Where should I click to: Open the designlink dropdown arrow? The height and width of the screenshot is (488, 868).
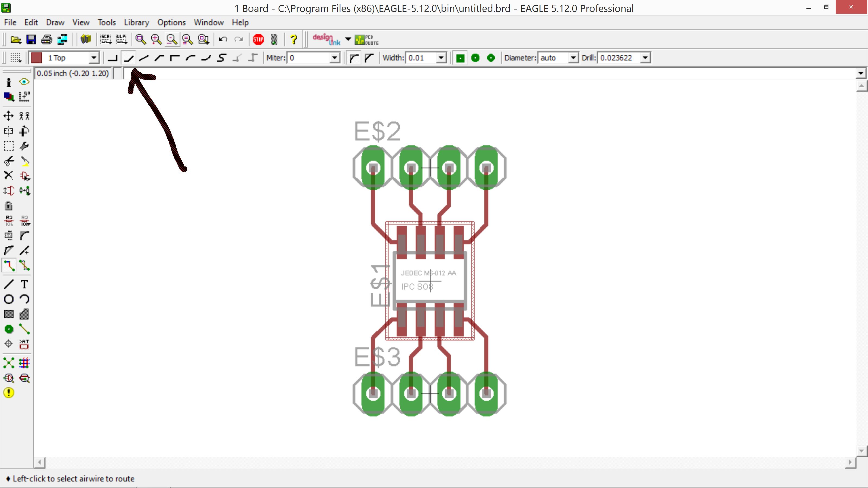pos(348,40)
